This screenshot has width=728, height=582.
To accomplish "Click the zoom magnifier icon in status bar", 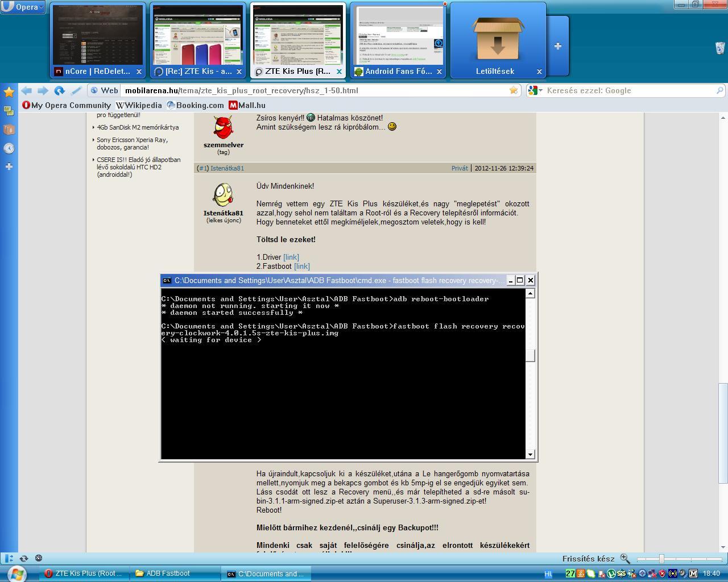I will [x=624, y=559].
